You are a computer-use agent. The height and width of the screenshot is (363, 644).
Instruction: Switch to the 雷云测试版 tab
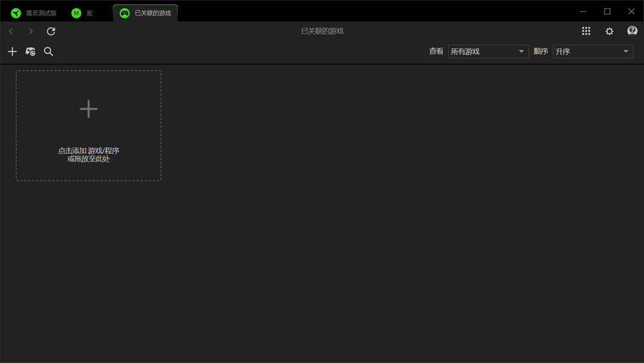point(36,12)
